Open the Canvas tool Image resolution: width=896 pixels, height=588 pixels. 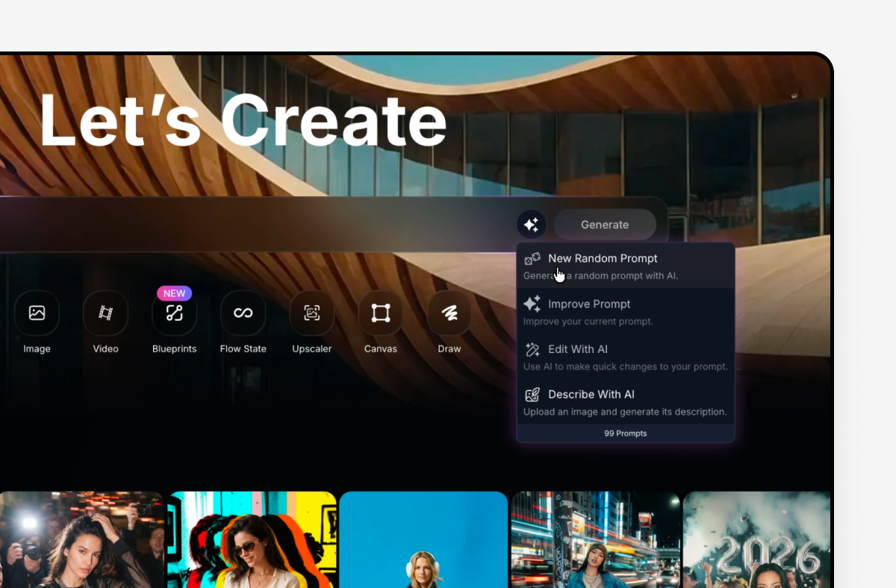381,313
